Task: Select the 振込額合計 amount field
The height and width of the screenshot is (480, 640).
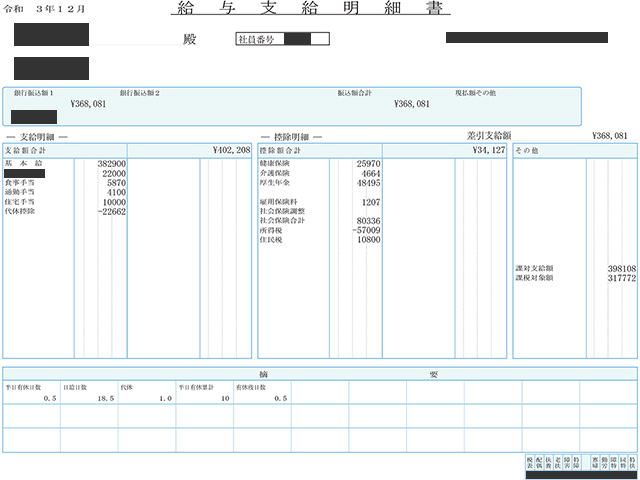Action: coord(411,103)
